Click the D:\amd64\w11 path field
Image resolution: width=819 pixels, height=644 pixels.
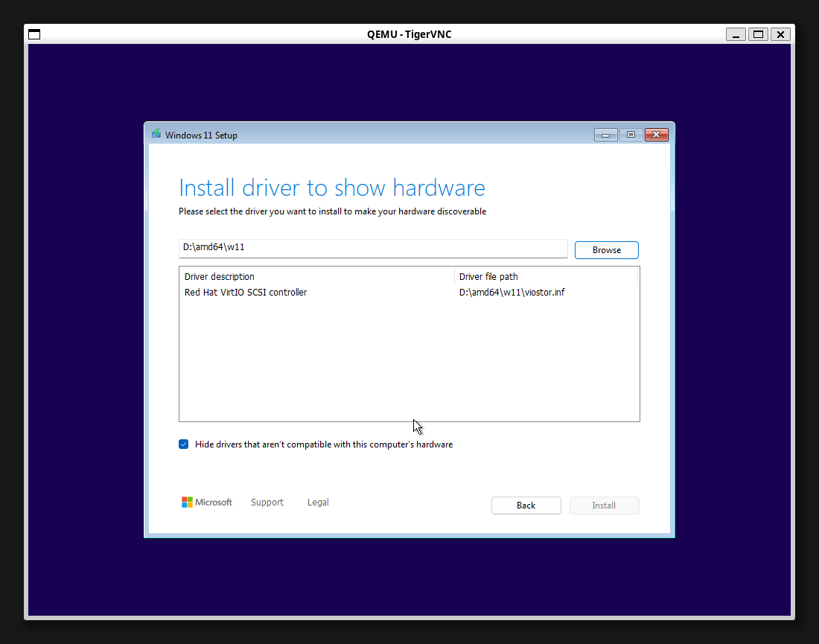pyautogui.click(x=372, y=249)
